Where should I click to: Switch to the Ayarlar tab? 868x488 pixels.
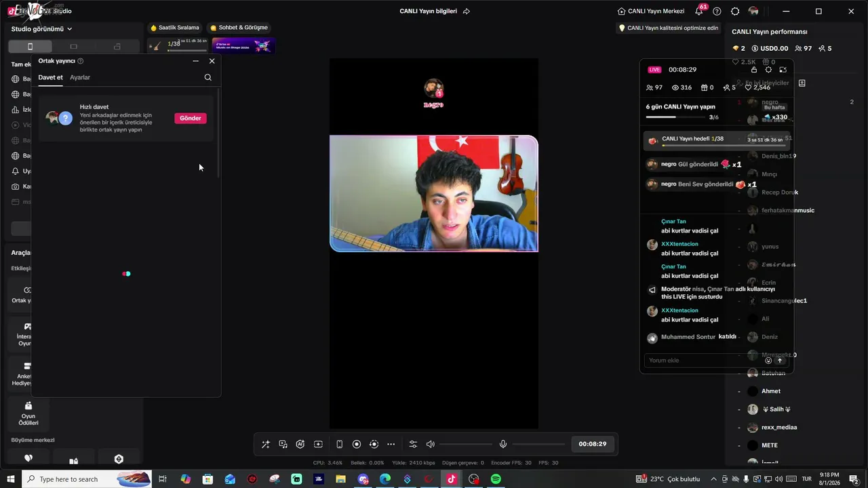point(80,77)
